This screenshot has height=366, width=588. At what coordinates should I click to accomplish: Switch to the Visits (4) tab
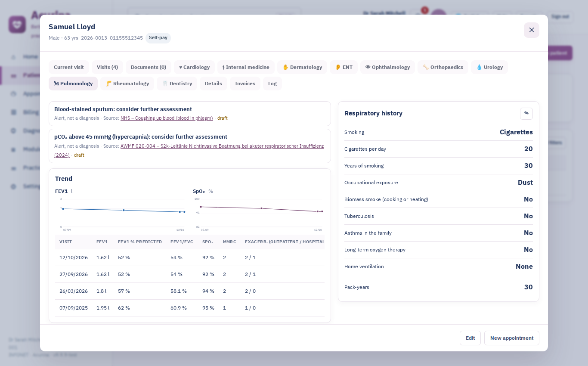tap(107, 67)
